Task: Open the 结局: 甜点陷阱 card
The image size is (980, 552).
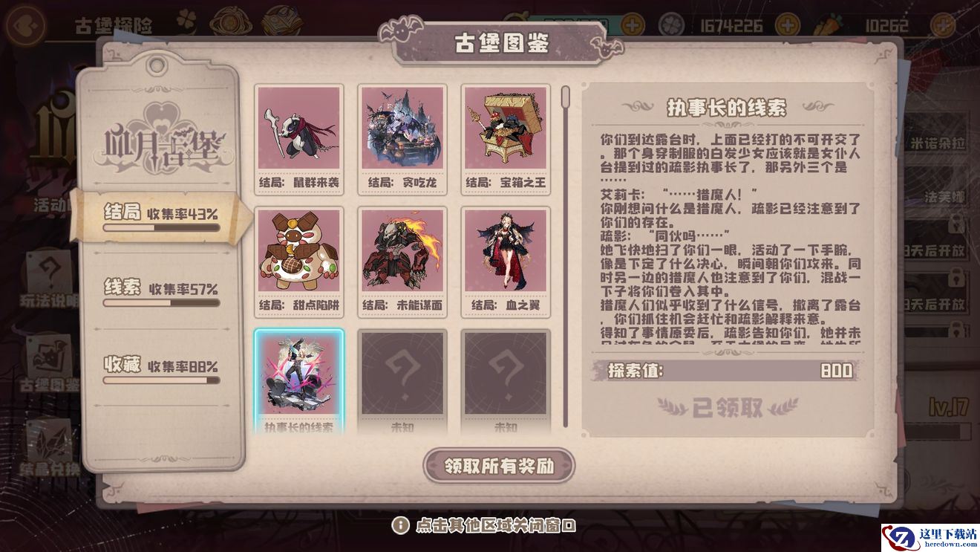Action: pyautogui.click(x=298, y=261)
